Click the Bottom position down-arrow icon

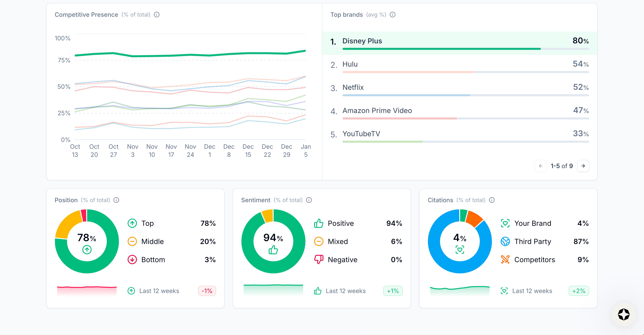pos(132,260)
